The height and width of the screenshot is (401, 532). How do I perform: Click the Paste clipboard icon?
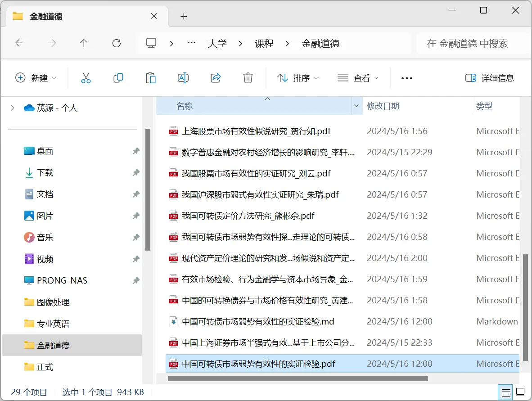click(151, 78)
